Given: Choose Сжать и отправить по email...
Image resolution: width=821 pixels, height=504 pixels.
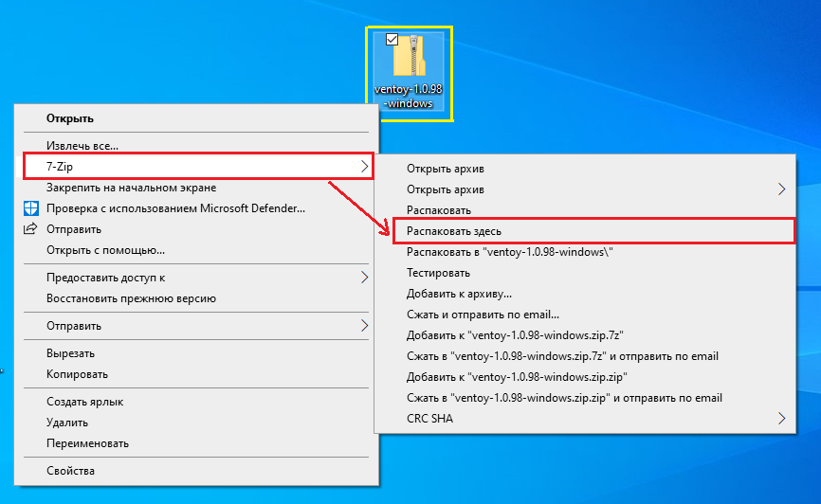Looking at the screenshot, I should tap(585, 315).
